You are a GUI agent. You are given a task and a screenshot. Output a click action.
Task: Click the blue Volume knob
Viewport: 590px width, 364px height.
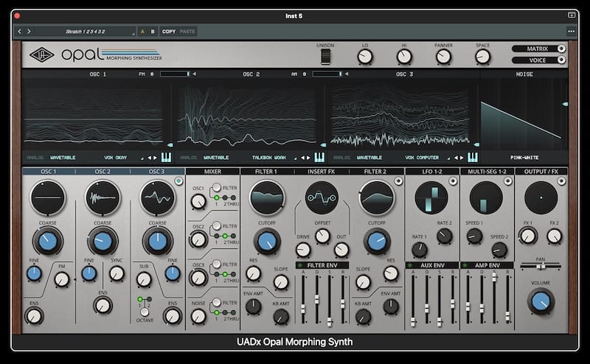click(x=541, y=301)
